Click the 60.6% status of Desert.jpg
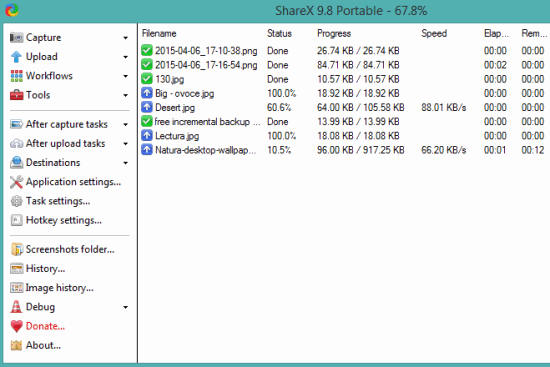The height and width of the screenshot is (367, 550). 279,107
